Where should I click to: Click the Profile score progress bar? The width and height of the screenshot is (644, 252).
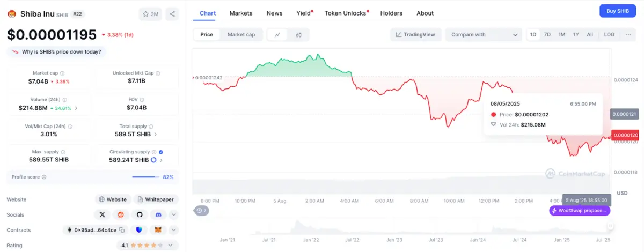click(146, 177)
